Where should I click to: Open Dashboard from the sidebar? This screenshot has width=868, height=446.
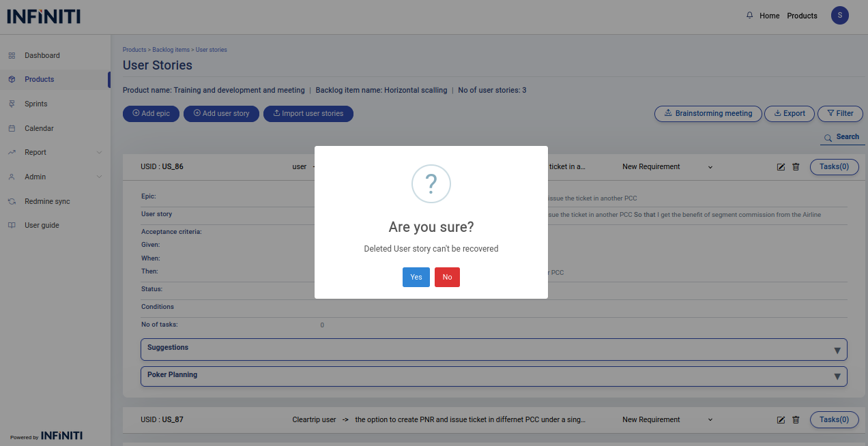[x=42, y=56]
